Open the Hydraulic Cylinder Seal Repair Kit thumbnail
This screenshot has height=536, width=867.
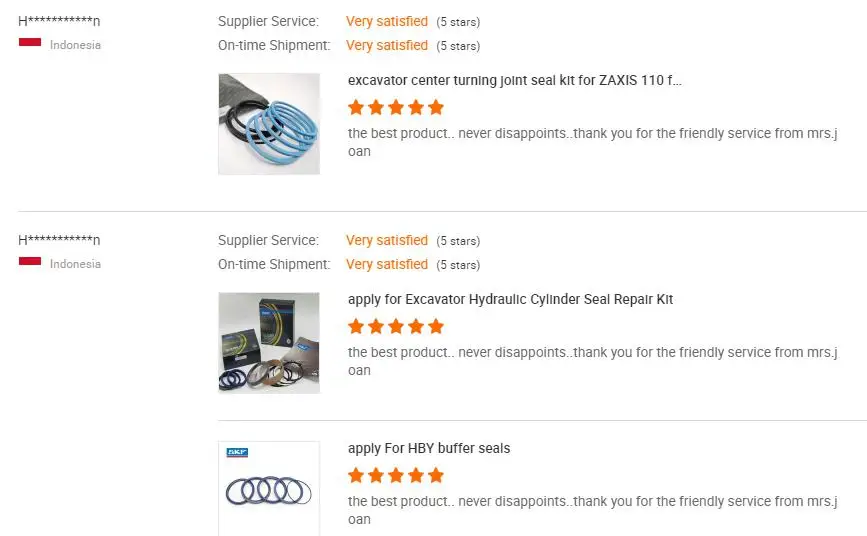pyautogui.click(x=269, y=343)
